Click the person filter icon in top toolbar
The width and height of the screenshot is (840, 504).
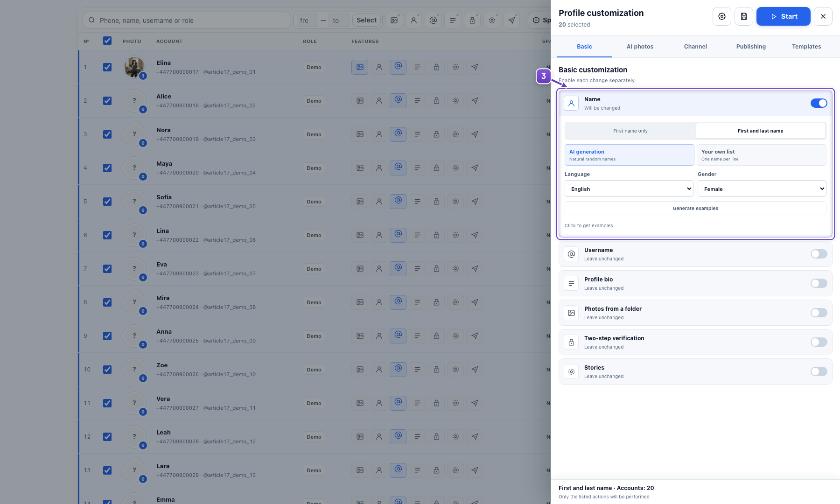[x=414, y=20]
